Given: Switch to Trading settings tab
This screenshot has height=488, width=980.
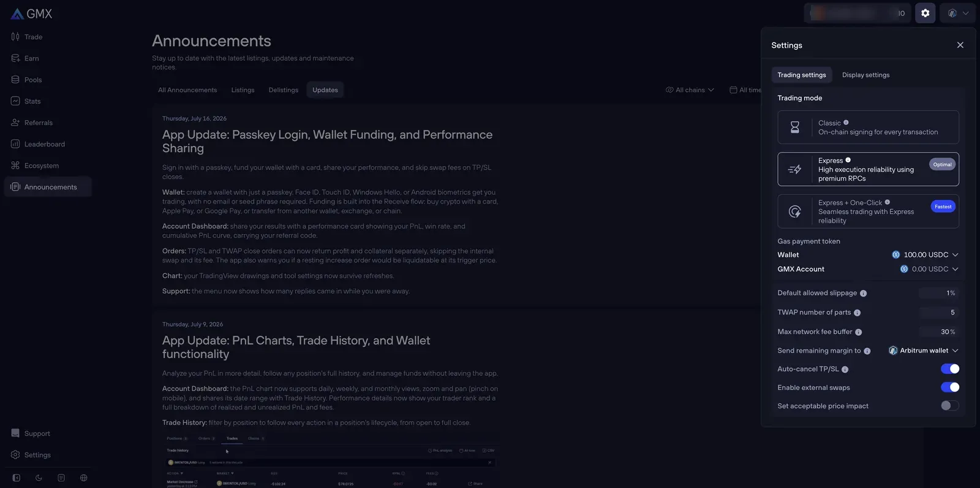Looking at the screenshot, I should [x=801, y=75].
